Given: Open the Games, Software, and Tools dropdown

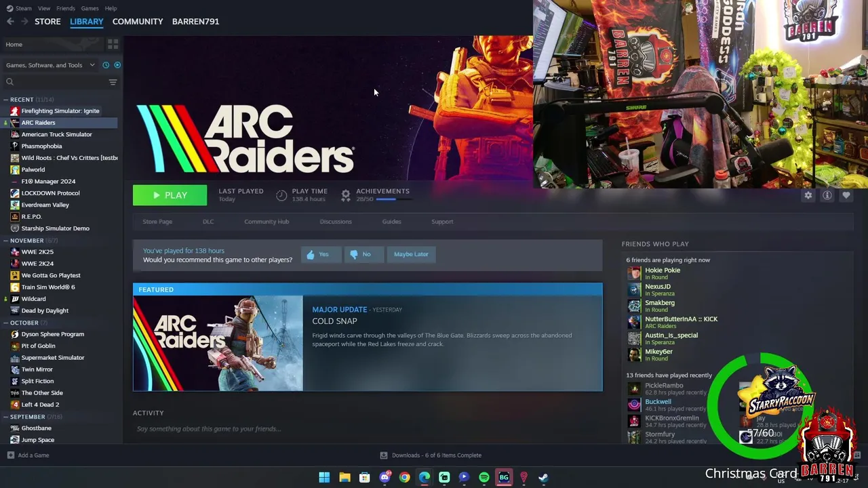Looking at the screenshot, I should [50, 65].
